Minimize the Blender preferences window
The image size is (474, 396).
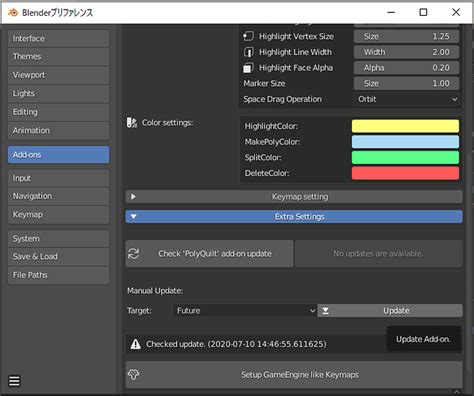[391, 12]
